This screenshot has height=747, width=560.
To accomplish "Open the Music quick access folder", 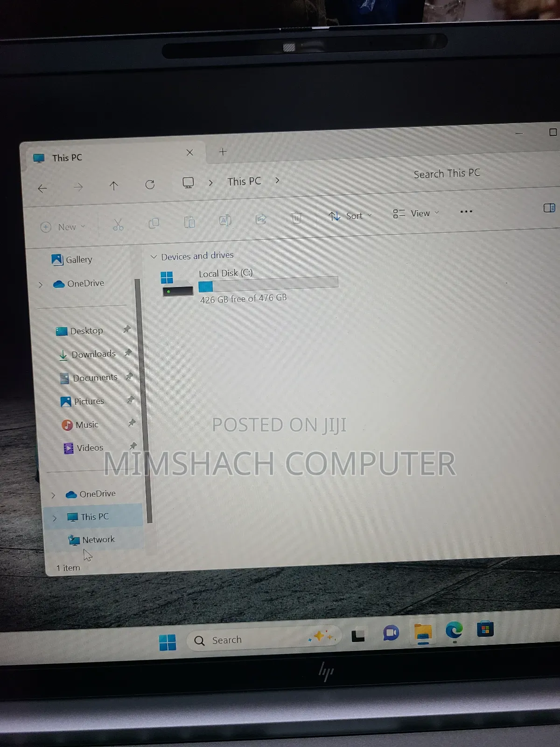I will coord(80,424).
